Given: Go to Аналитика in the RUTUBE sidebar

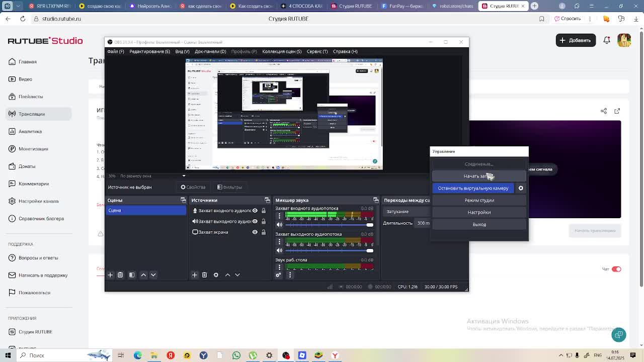Looking at the screenshot, I should [30, 131].
